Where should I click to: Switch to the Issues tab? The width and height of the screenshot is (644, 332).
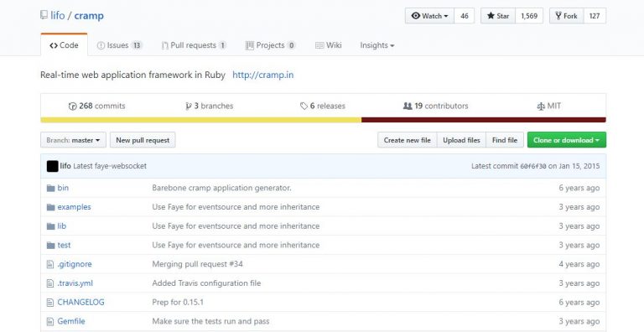120,45
